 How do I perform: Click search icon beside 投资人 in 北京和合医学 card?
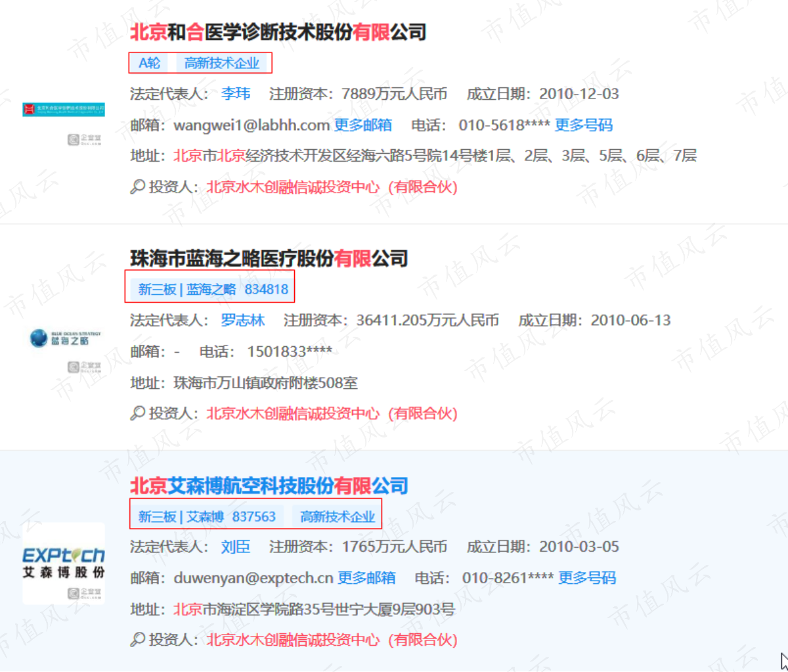[x=137, y=187]
